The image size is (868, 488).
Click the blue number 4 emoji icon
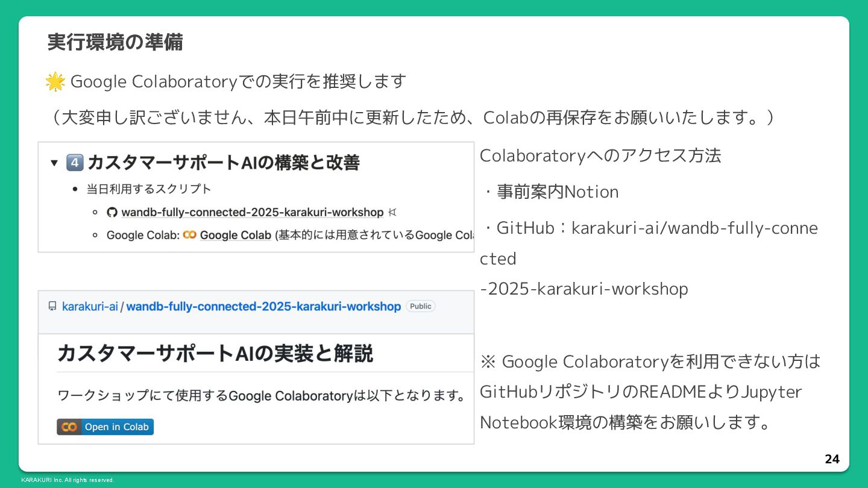click(x=75, y=163)
